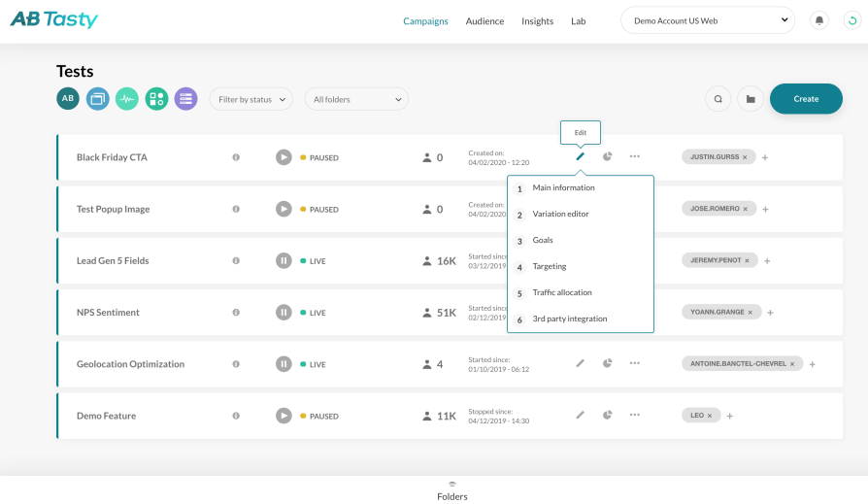
Task: Open the report chart for Geolocation Optimization
Action: point(607,363)
